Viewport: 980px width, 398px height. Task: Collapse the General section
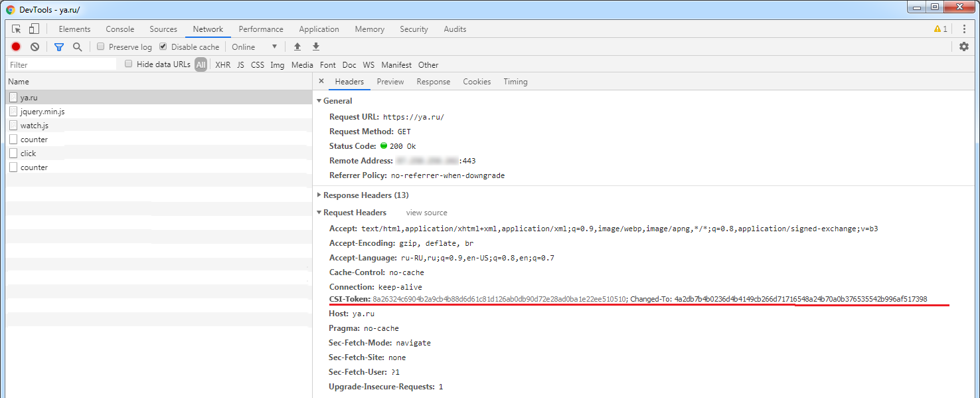pos(319,101)
